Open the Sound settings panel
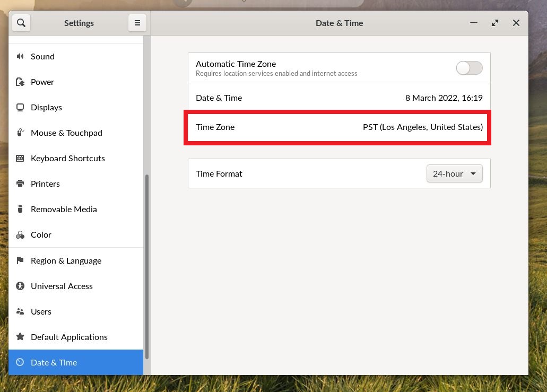547x392 pixels. (76, 57)
